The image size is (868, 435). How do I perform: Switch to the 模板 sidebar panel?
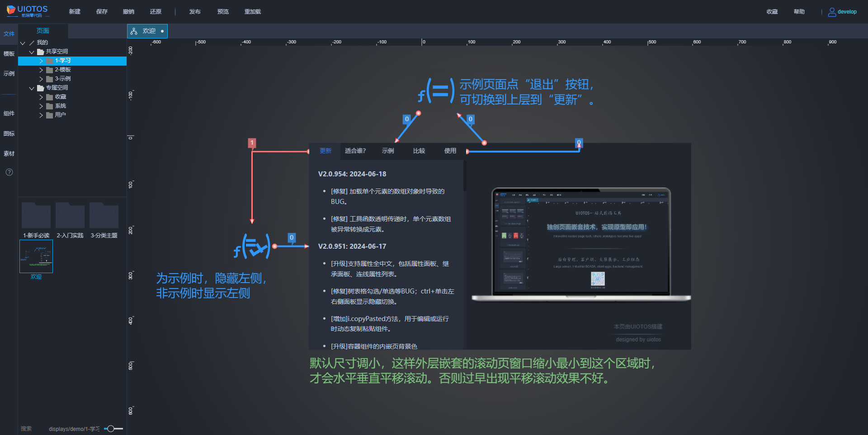(x=9, y=54)
